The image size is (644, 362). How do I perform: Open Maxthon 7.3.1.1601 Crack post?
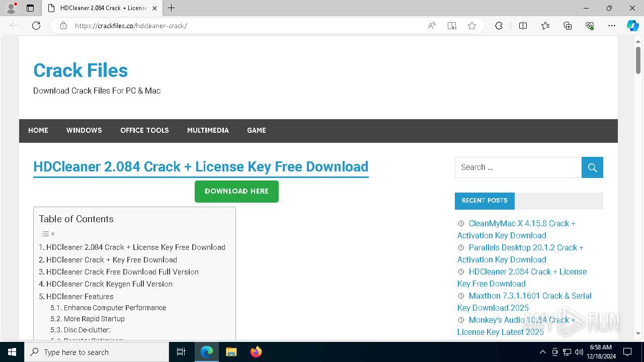524,302
